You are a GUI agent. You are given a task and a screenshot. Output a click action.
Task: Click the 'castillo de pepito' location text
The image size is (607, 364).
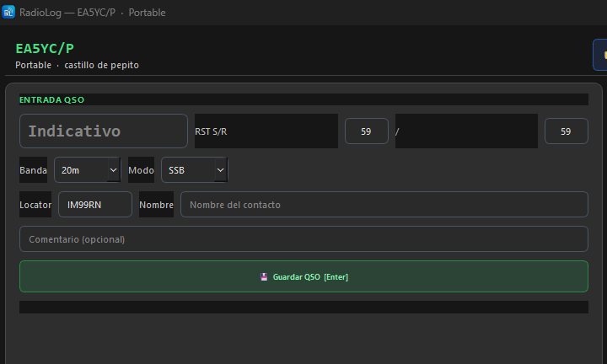[x=101, y=65]
